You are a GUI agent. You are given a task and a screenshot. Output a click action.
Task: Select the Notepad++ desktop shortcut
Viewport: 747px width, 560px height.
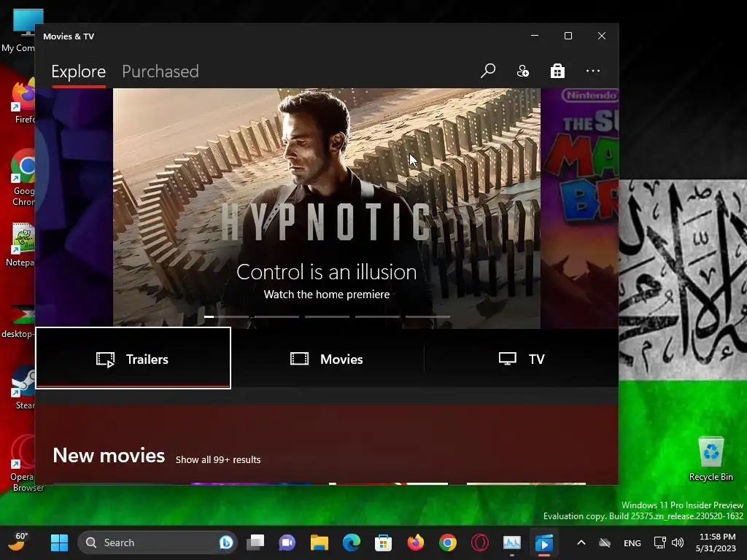pos(20,245)
